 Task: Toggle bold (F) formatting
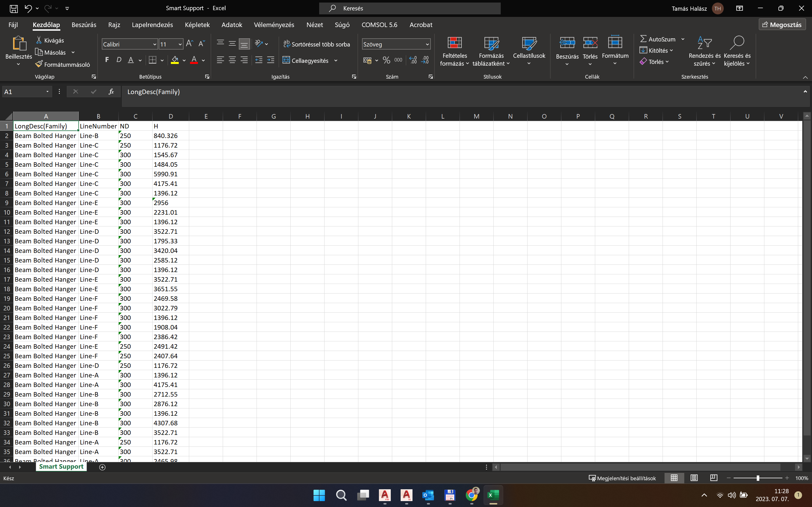click(107, 60)
